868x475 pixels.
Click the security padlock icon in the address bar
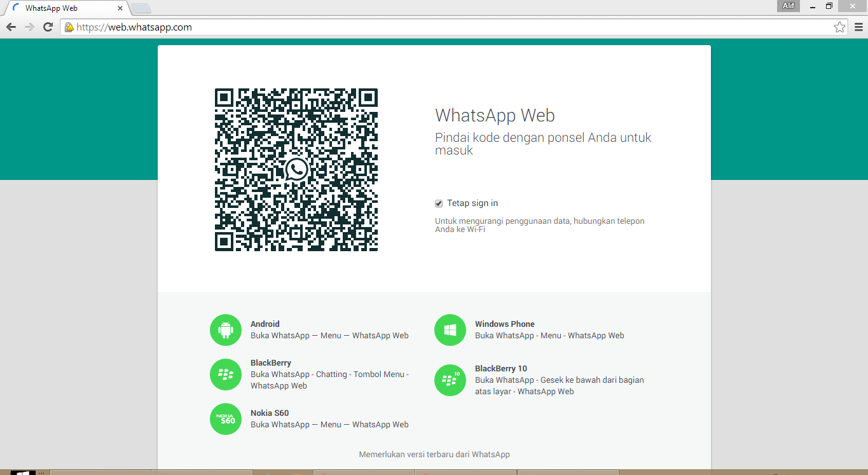coord(69,27)
